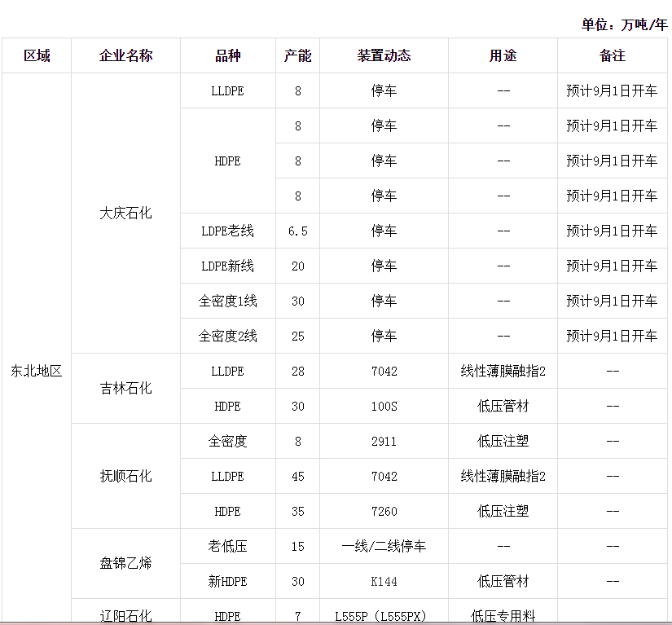Click the 装置动态 column header
The width and height of the screenshot is (672, 625).
pyautogui.click(x=384, y=55)
